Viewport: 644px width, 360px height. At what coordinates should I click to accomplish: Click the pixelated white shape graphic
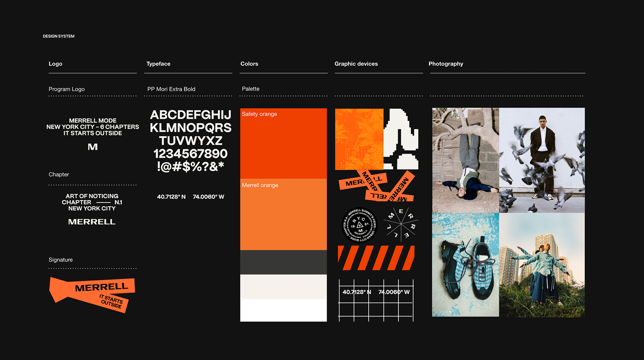(x=401, y=139)
